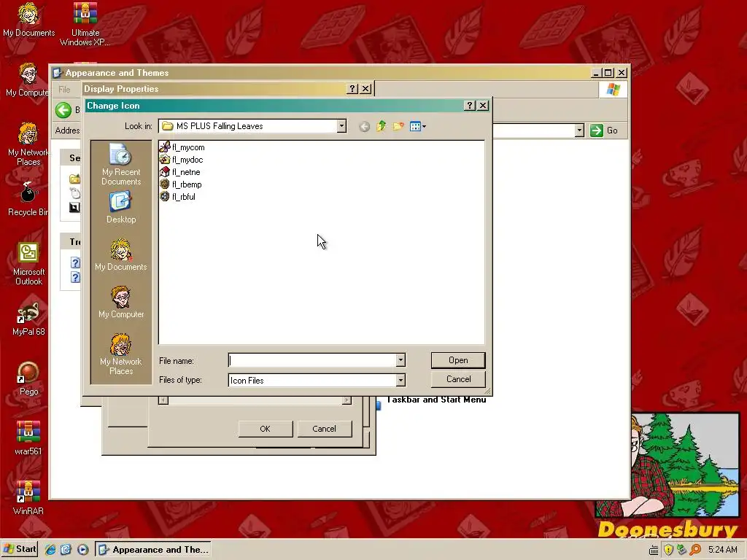Click the clock showing 5:24 AM
The height and width of the screenshot is (560, 747).
(723, 550)
